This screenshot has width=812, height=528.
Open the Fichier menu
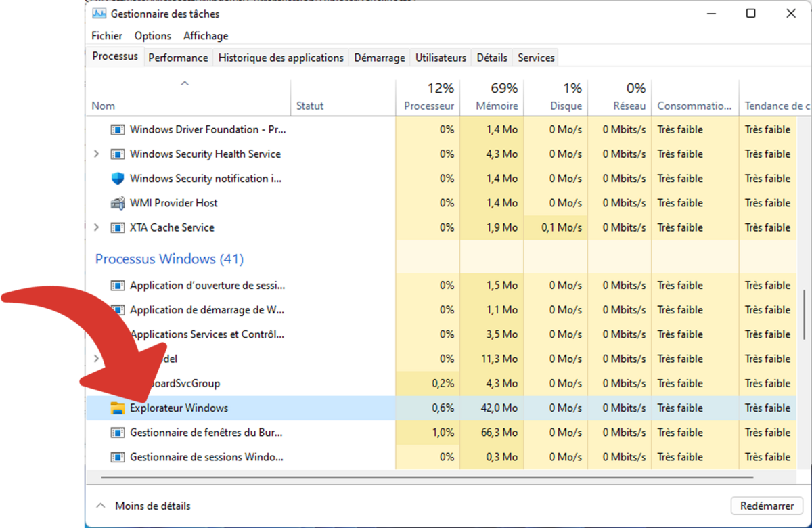pos(107,36)
